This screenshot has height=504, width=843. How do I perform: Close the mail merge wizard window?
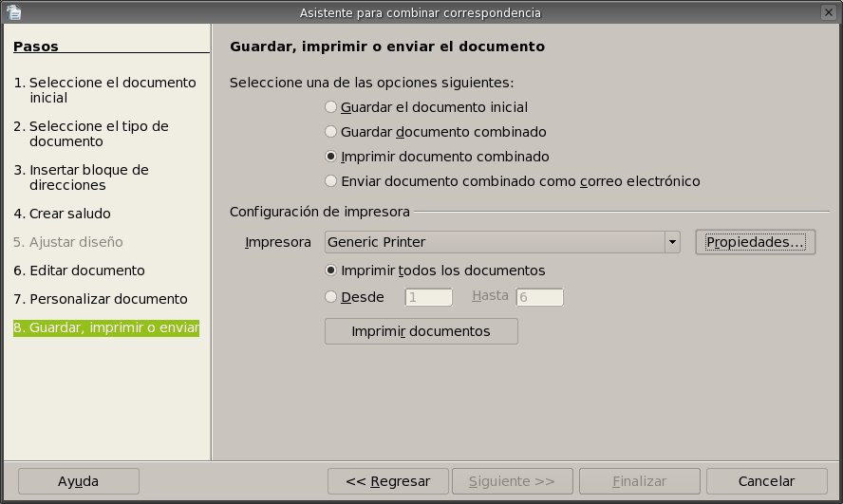(x=831, y=11)
